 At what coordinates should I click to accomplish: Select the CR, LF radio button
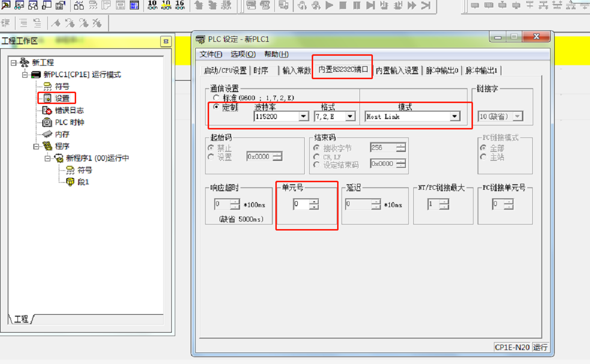[x=317, y=156]
